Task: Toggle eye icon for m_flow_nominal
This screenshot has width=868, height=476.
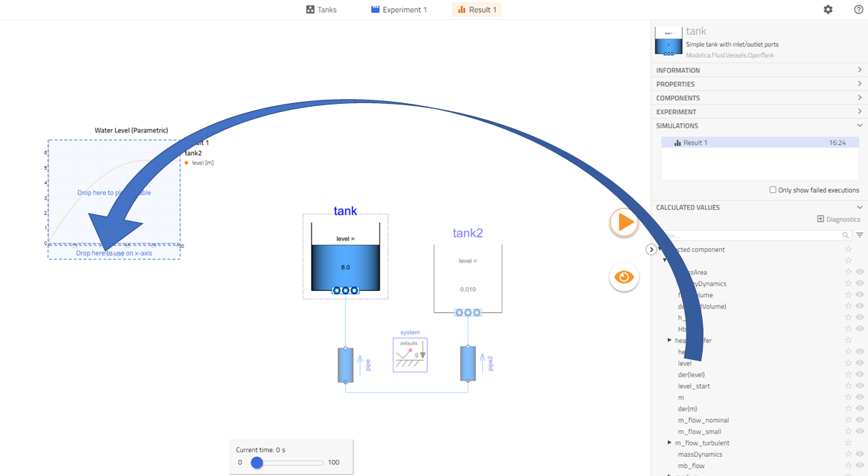Action: pos(860,420)
